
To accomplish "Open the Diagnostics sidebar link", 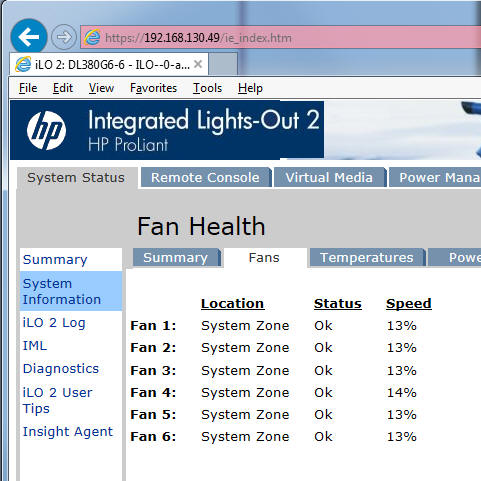I will click(61, 369).
